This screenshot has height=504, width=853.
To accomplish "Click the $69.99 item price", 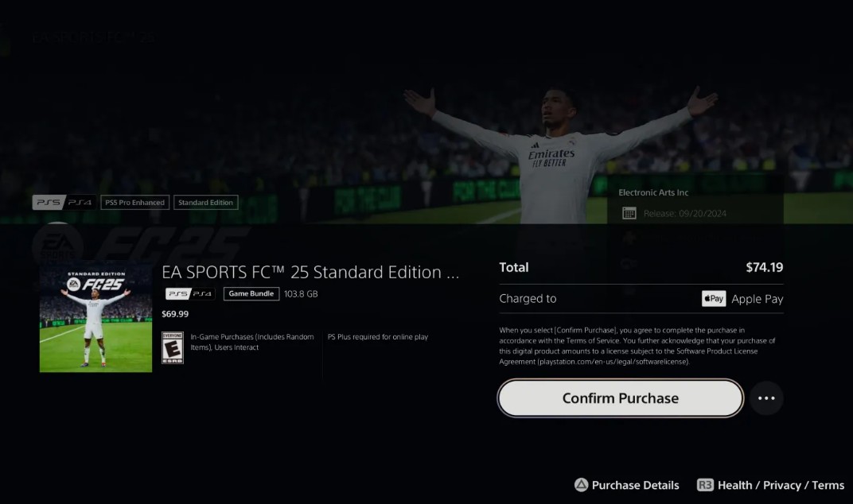I will (175, 314).
